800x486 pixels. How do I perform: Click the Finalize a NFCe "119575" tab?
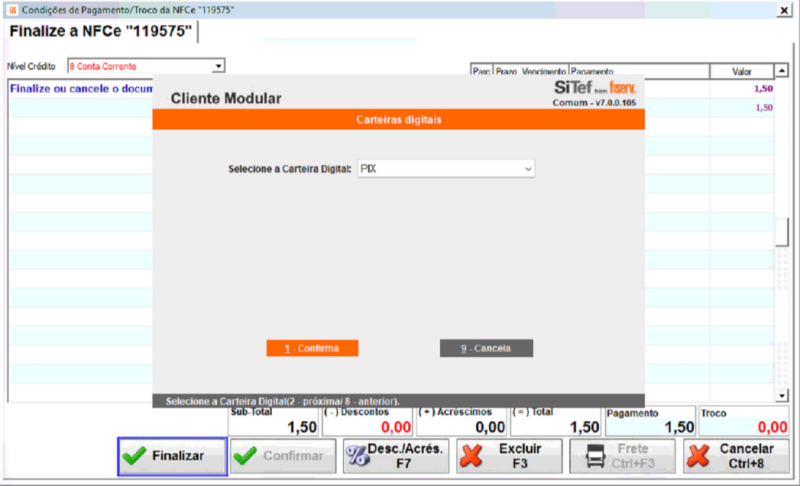101,32
